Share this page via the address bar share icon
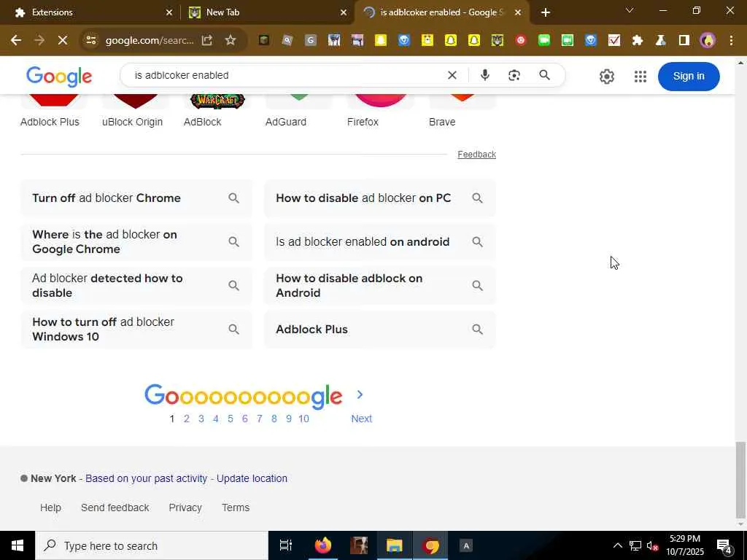This screenshot has width=747, height=560. (206, 41)
